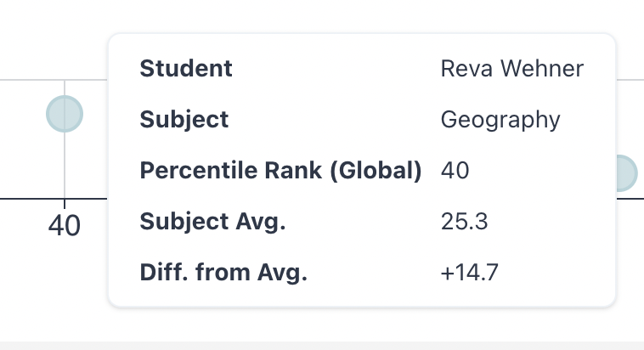Click the gray bar at bottom edge
Viewport: 644px width, 350px height.
point(322,346)
